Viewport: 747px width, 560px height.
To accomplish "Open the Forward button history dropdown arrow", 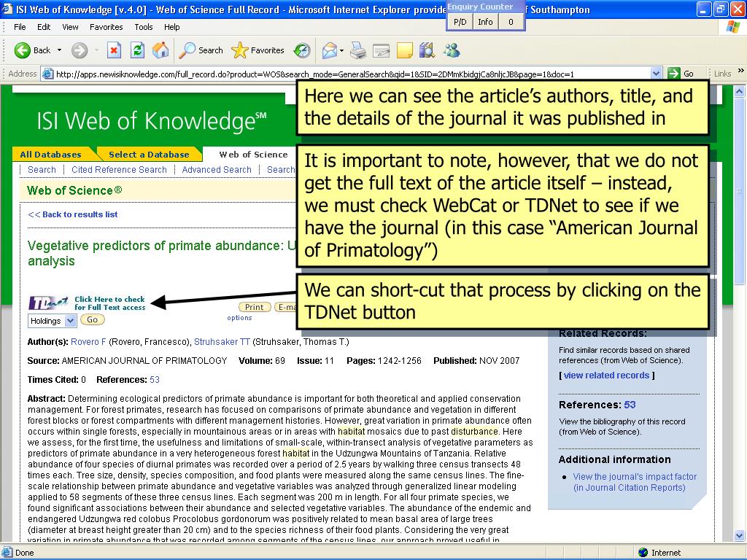I will click(x=96, y=50).
